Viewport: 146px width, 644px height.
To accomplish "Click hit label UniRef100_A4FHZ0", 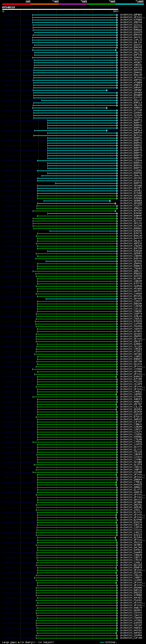I will pyautogui.click(x=131, y=633).
